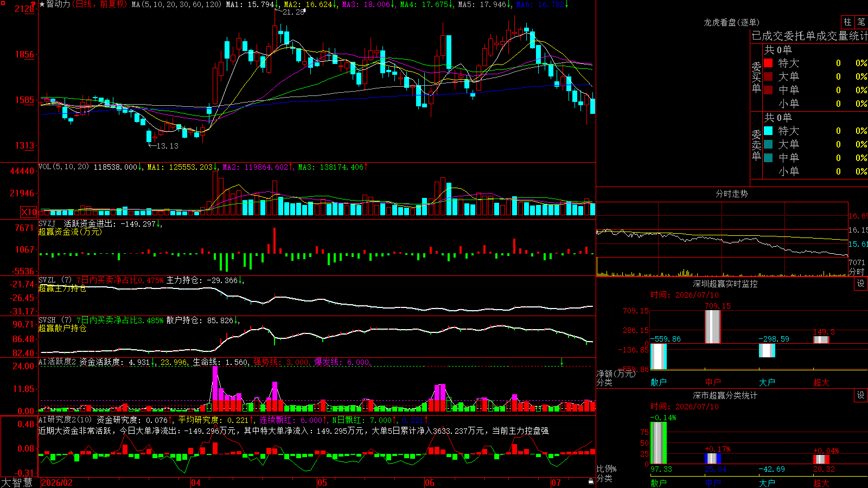The width and height of the screenshot is (868, 488).
Task: Click the small red square at top-left corner
Action: pos(3,3)
